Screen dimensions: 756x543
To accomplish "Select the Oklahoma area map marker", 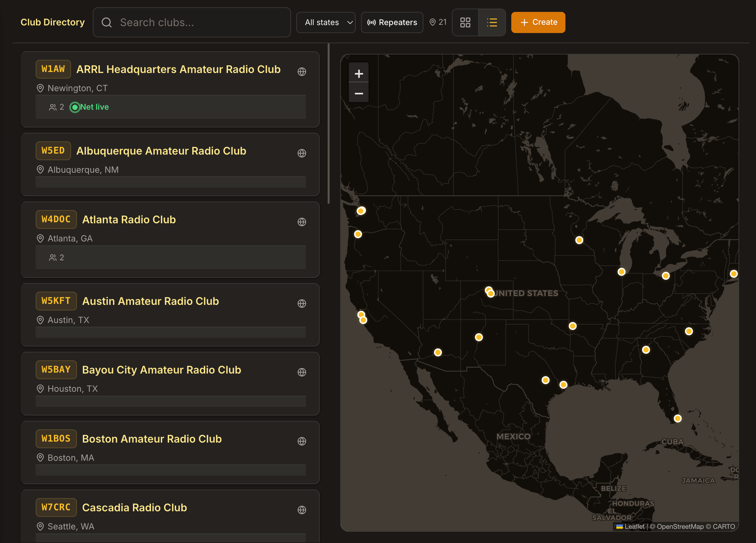I will click(x=573, y=326).
